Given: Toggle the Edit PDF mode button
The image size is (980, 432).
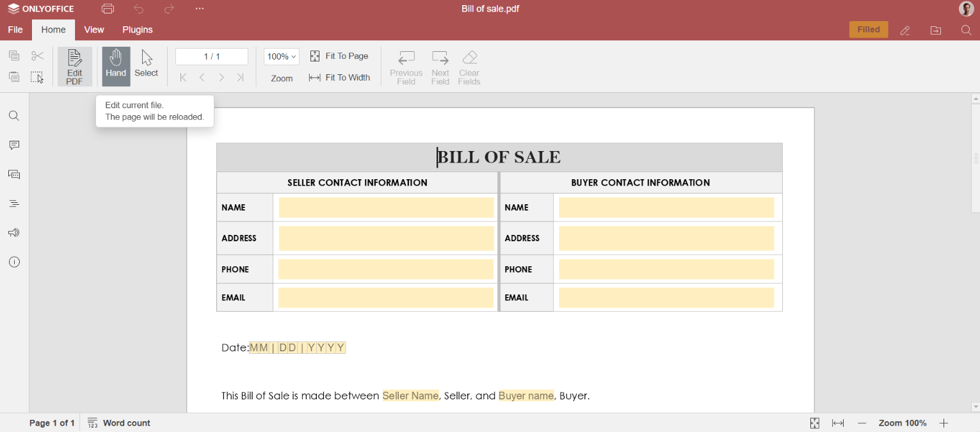Looking at the screenshot, I should point(75,66).
